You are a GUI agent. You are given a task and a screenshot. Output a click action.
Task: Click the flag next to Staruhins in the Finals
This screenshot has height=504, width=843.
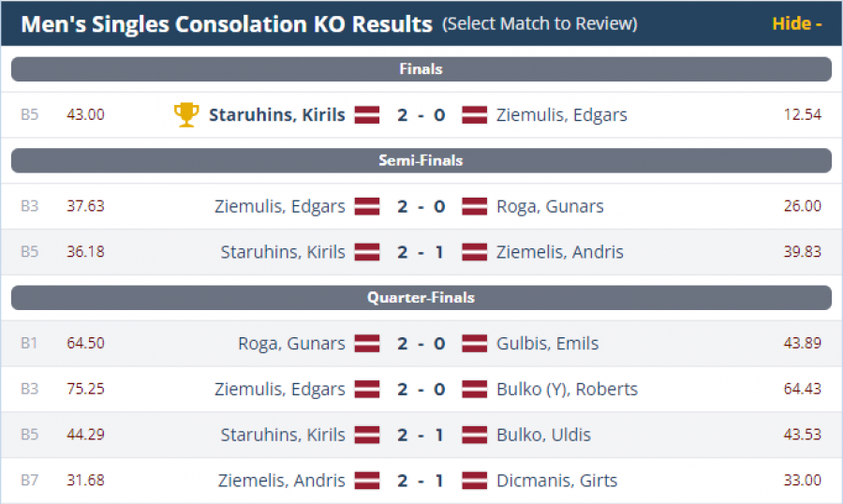click(x=366, y=115)
